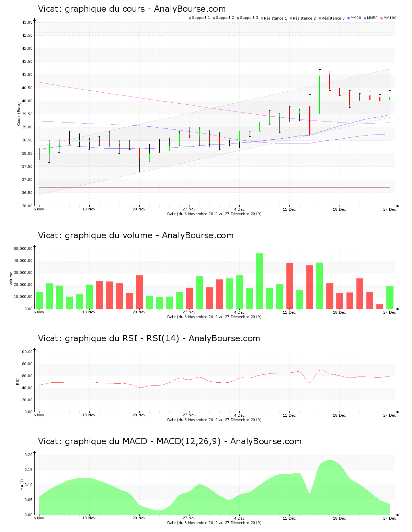Click the date range caption under volume chart
This screenshot has height=532, width=412.
click(214, 317)
